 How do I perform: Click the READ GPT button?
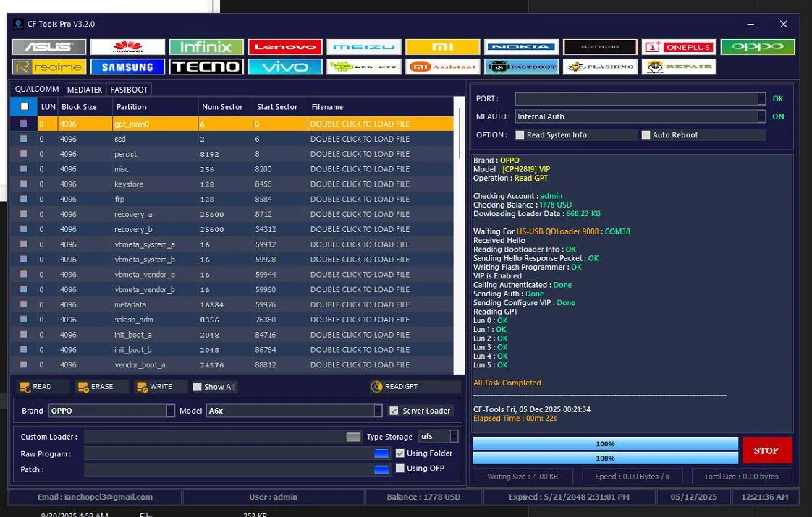click(415, 387)
